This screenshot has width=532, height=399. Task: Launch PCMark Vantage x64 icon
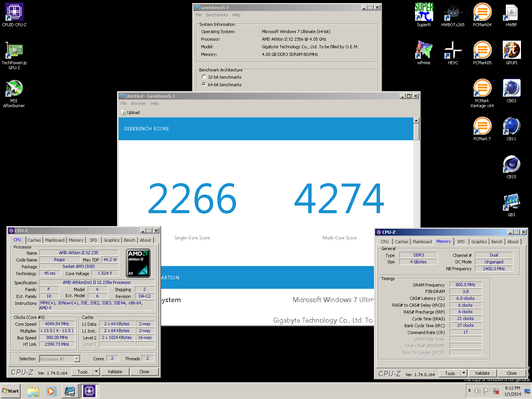pyautogui.click(x=482, y=93)
